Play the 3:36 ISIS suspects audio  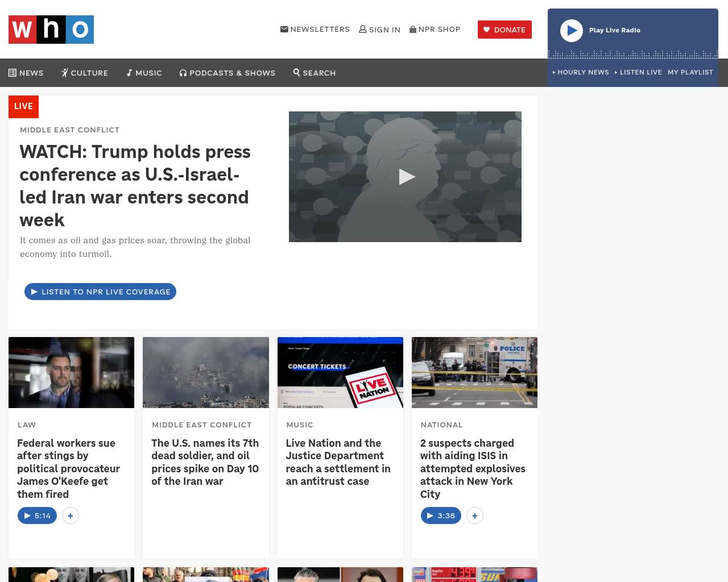441,516
